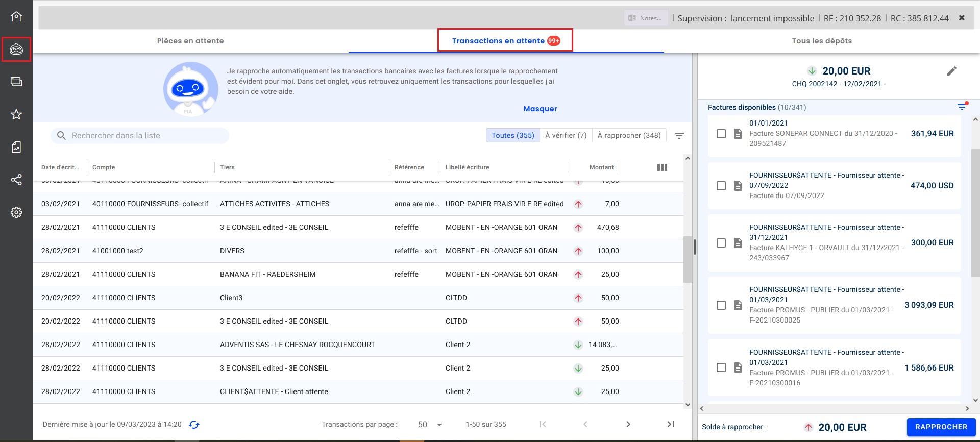Sort by Montant column header
Image resolution: width=980 pixels, height=442 pixels.
[x=601, y=167]
